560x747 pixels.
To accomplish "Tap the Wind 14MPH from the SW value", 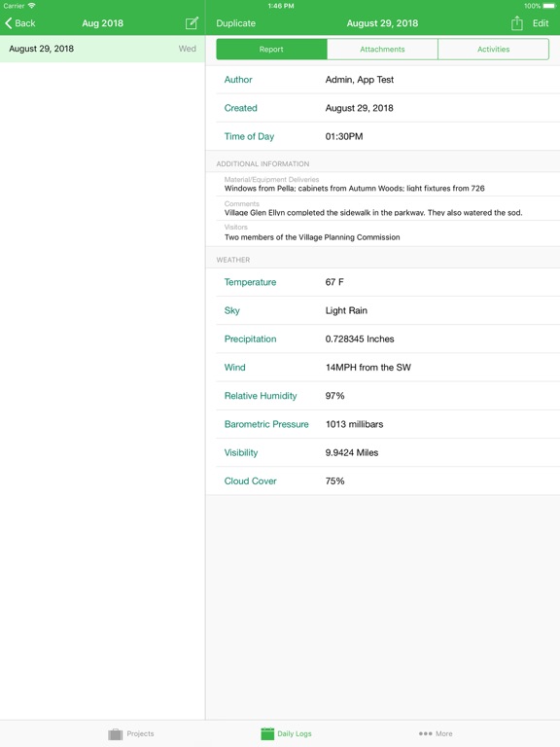I will (368, 368).
